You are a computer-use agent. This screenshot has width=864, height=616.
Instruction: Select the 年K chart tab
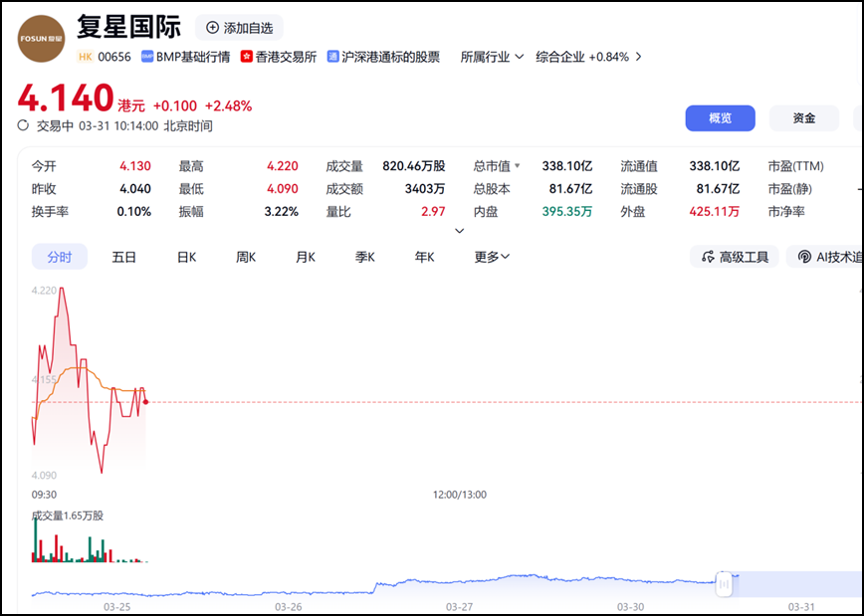pyautogui.click(x=424, y=257)
